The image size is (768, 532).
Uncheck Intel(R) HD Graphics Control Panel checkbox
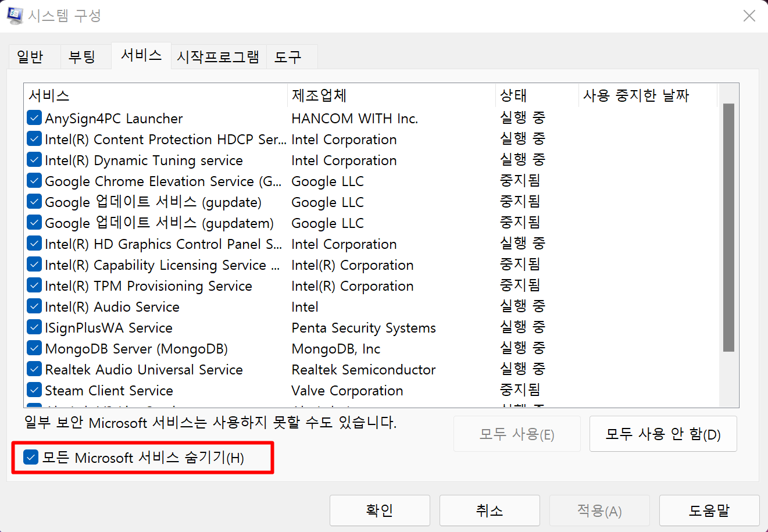pos(34,244)
